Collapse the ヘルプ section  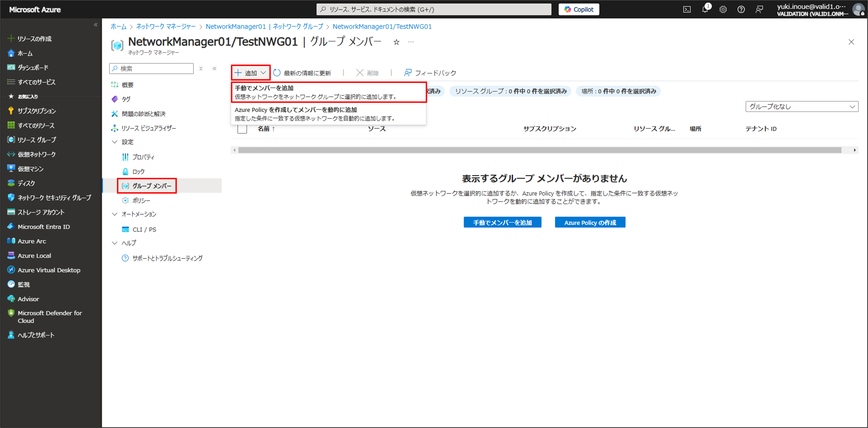(x=115, y=243)
